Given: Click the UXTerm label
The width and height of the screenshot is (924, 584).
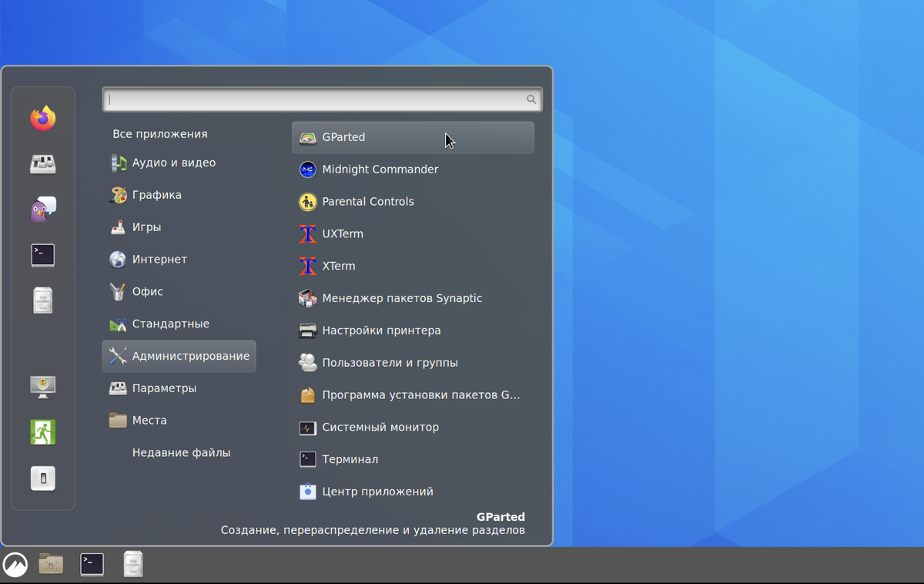Looking at the screenshot, I should (343, 234).
